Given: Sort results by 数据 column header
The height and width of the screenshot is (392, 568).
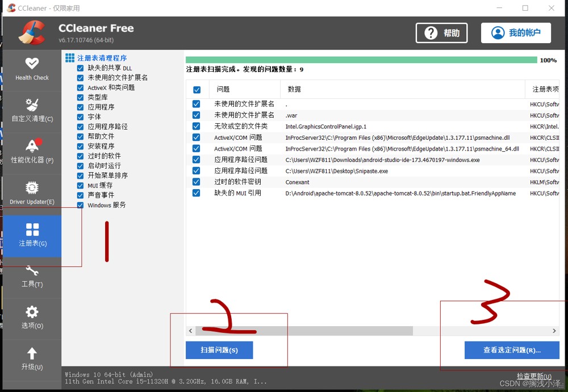Looking at the screenshot, I should 403,90.
